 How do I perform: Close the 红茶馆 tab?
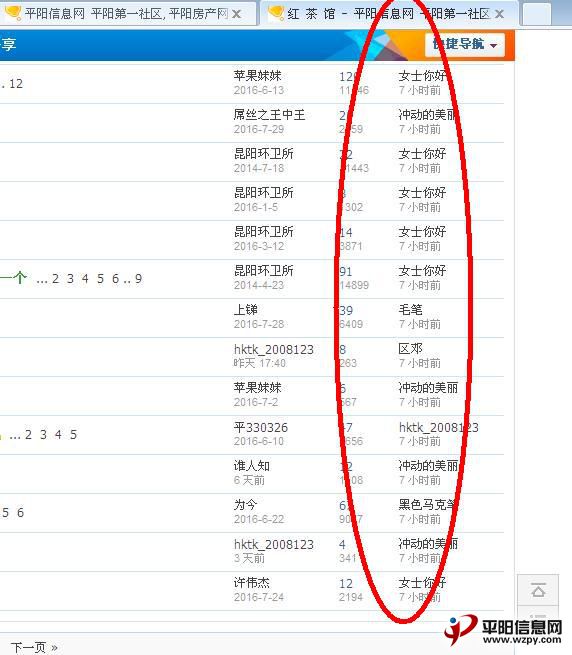(x=499, y=14)
